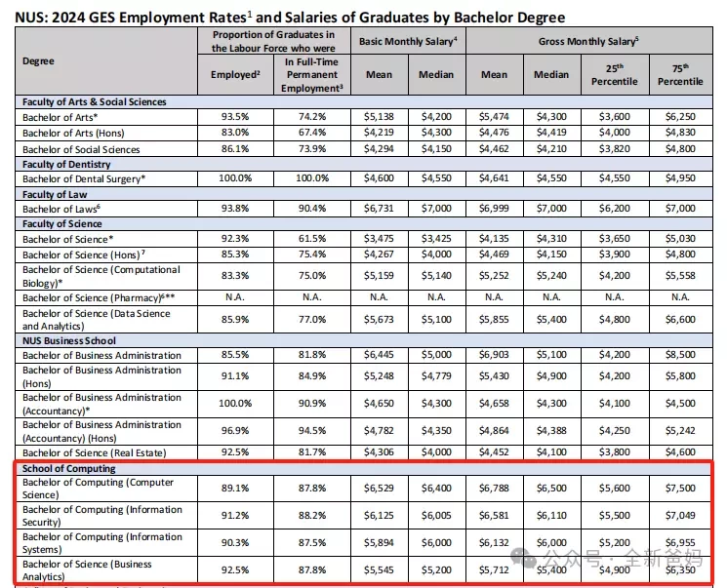The height and width of the screenshot is (588, 727).
Task: Select the 'Degree' column header
Action: tap(38, 61)
